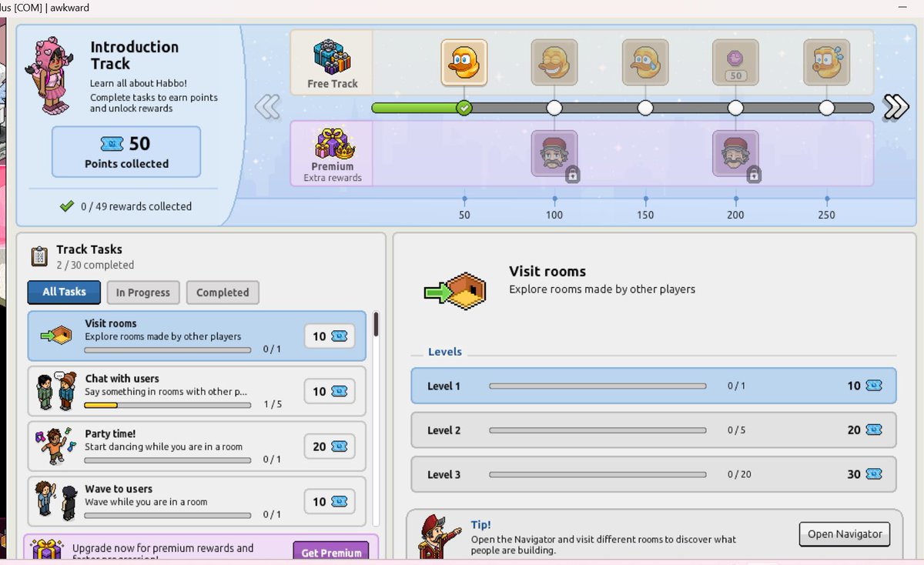Click the Tip guide character icon
The height and width of the screenshot is (565, 924).
pos(441,536)
